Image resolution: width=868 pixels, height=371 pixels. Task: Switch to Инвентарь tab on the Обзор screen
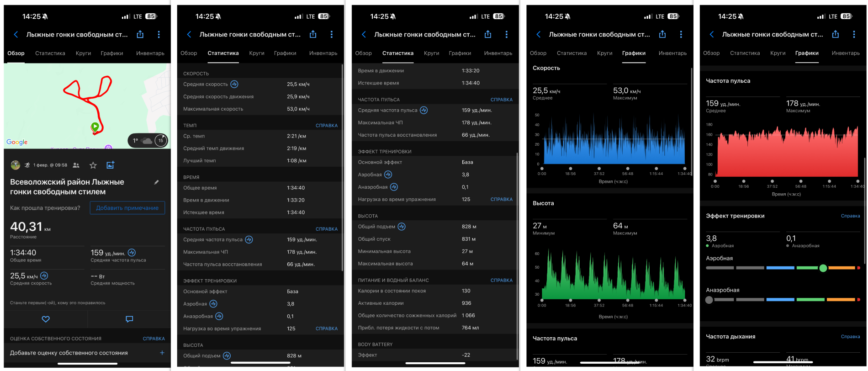[150, 53]
